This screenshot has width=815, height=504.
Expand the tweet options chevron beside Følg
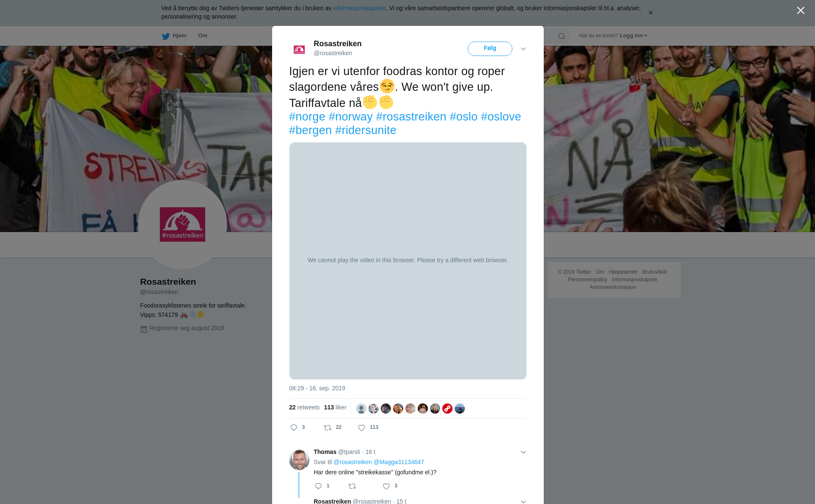coord(523,49)
